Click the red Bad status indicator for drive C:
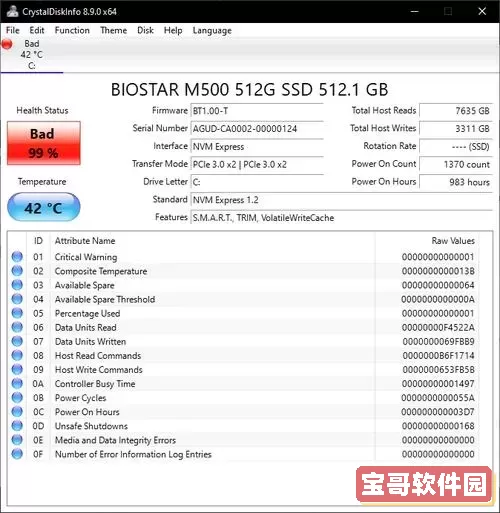 click(x=7, y=44)
